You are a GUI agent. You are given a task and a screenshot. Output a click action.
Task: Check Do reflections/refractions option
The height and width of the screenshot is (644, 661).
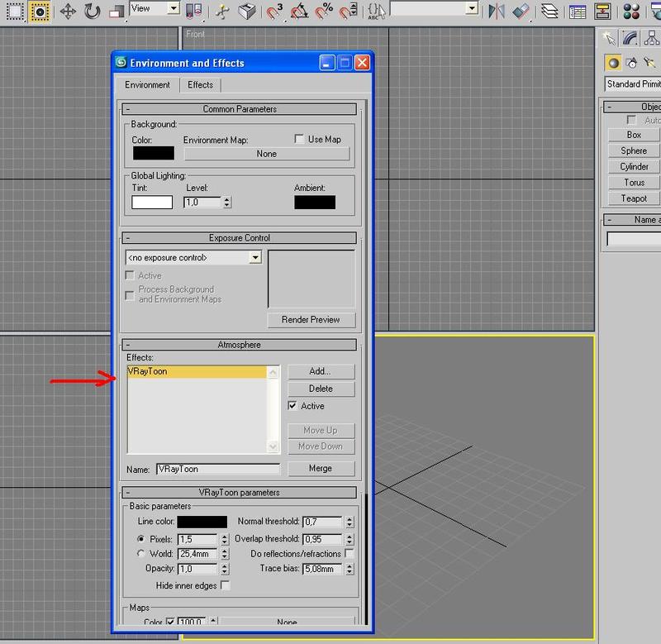coord(349,553)
